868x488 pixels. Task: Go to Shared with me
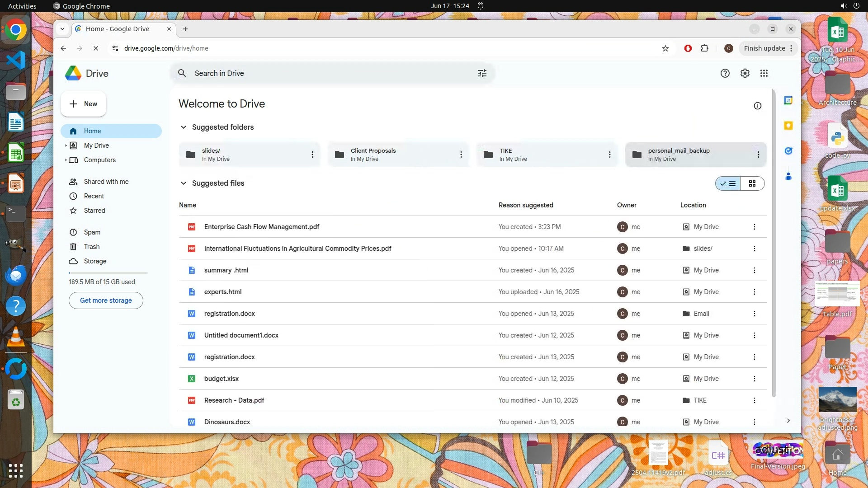click(106, 182)
